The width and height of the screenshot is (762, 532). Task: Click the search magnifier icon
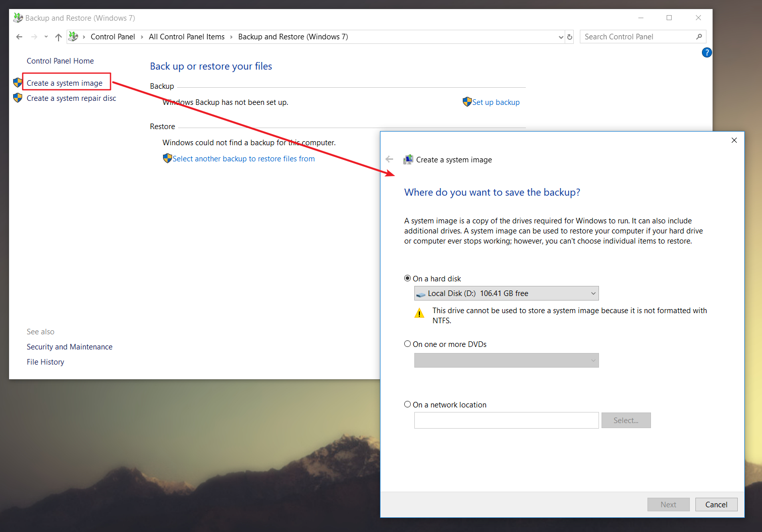(699, 37)
